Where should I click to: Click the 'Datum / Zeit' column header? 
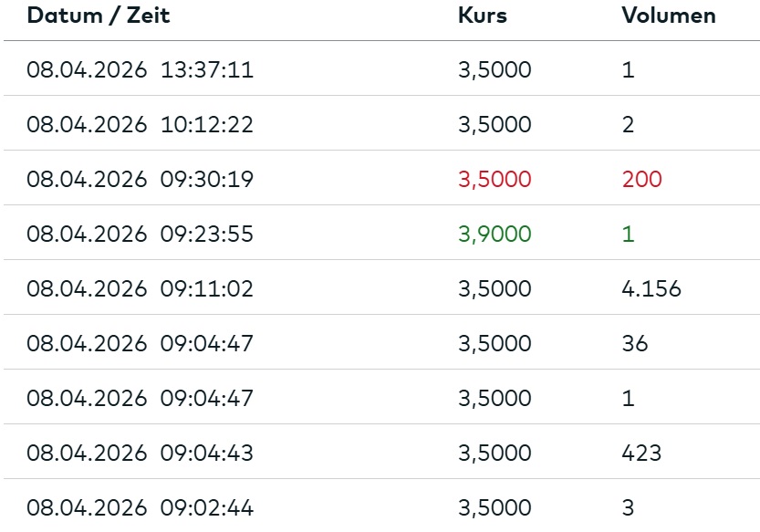click(x=98, y=16)
